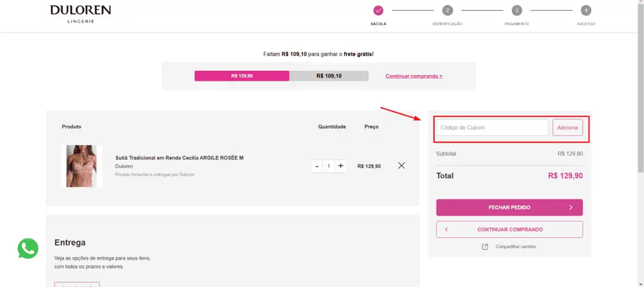Click the Preço column header
This screenshot has height=287, width=644.
[371, 127]
